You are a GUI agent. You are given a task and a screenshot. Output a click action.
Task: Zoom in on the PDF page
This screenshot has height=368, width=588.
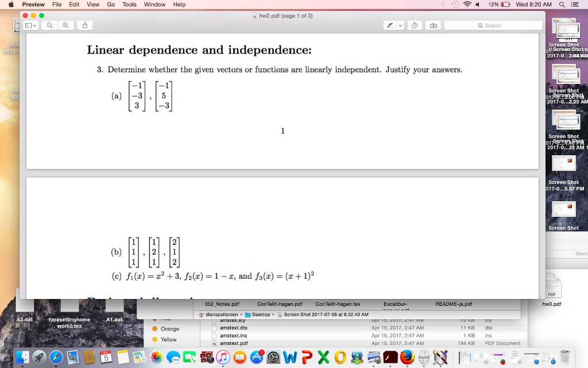[x=64, y=25]
